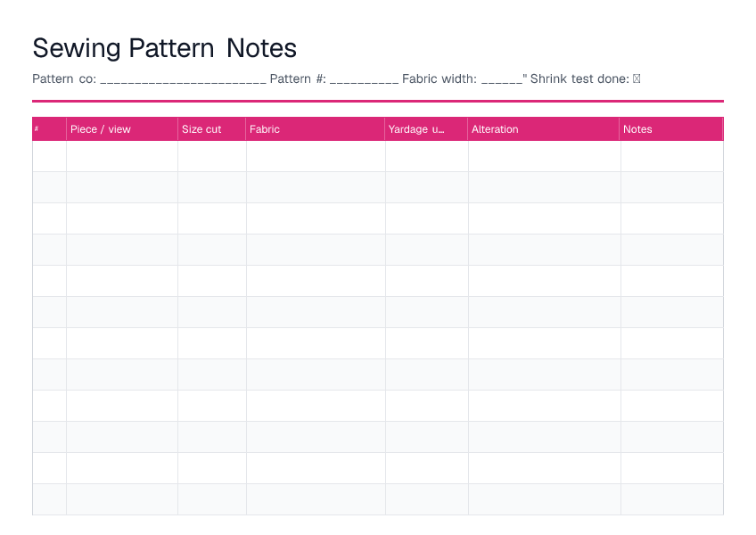Click the # column header

(49, 128)
